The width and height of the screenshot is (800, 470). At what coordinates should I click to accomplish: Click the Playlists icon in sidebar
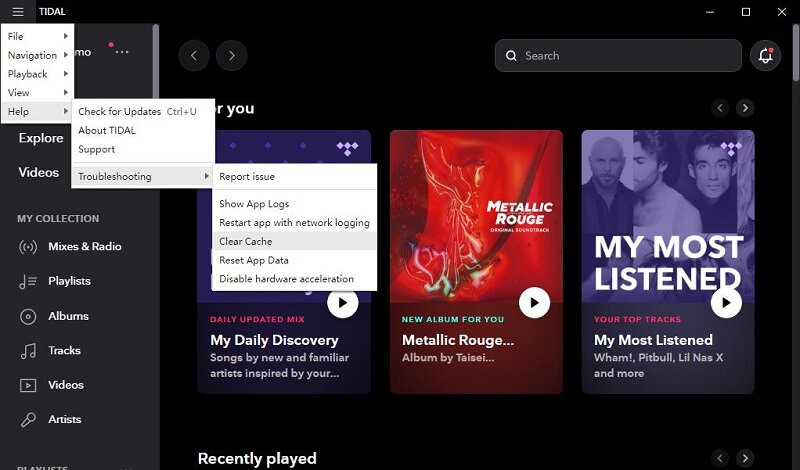click(28, 281)
